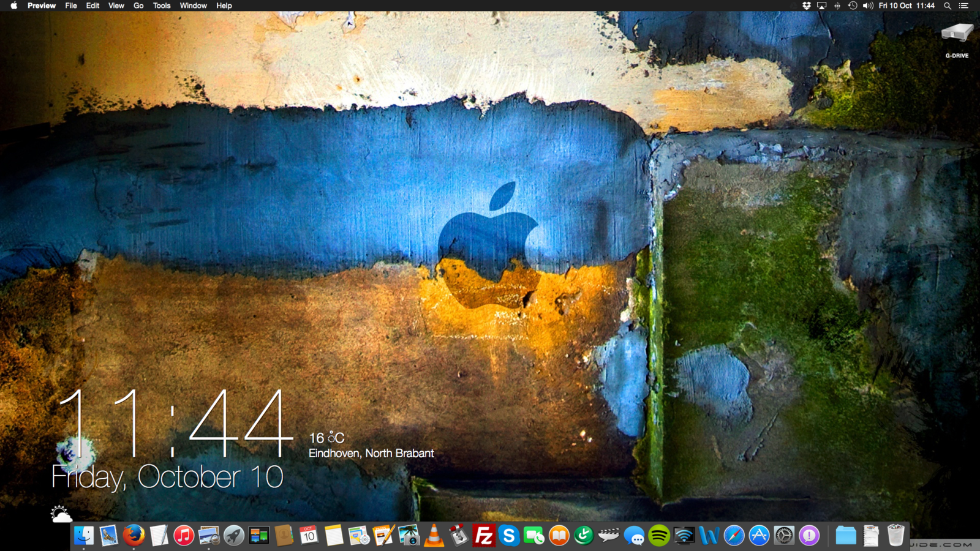Open the Preview application menu
The height and width of the screenshot is (551, 980).
[x=42, y=6]
